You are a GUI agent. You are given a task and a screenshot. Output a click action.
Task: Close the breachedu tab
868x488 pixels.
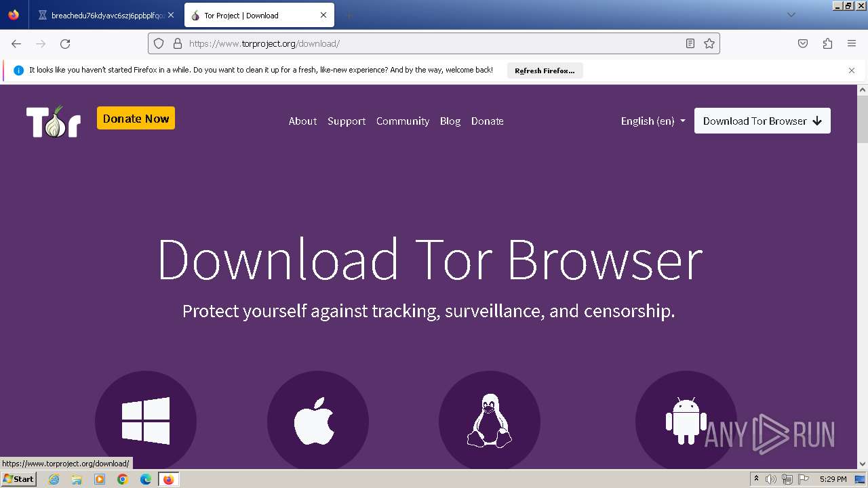171,15
